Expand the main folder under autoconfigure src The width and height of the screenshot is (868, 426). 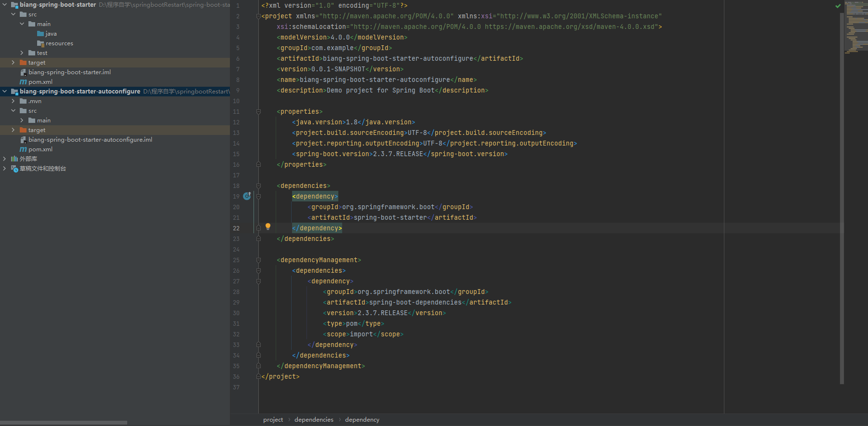(x=22, y=120)
